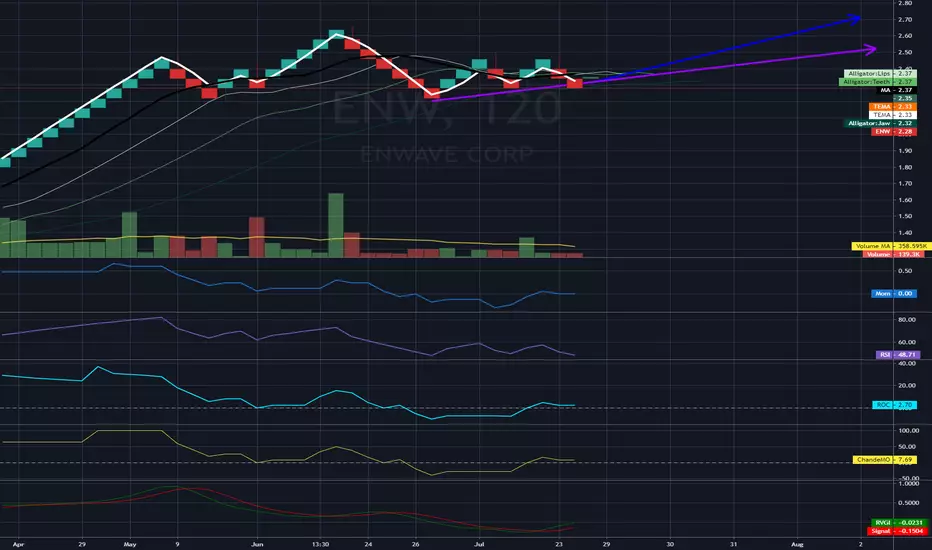This screenshot has height=550, width=932.
Task: Click the blue Mom 0.00 label
Action: (893, 294)
